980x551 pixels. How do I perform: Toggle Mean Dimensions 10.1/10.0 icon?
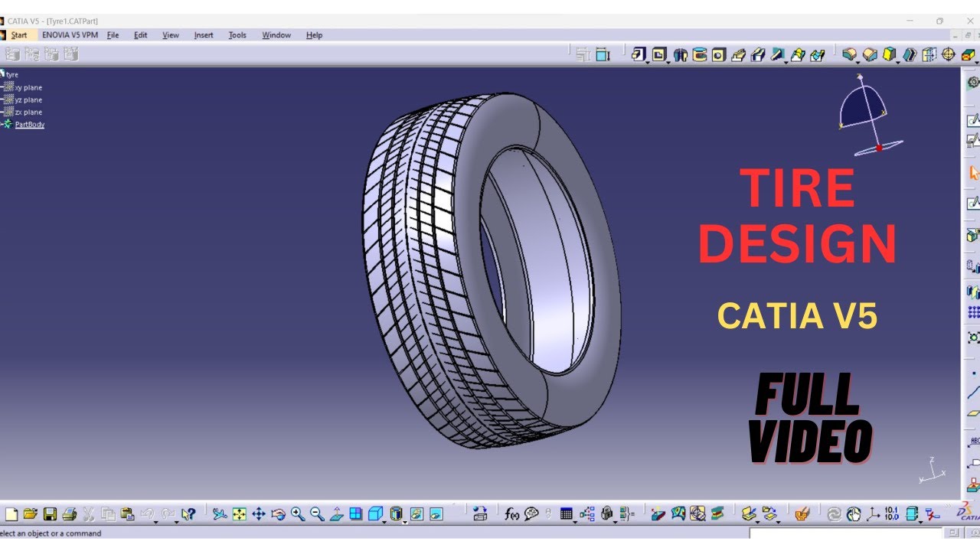click(891, 514)
